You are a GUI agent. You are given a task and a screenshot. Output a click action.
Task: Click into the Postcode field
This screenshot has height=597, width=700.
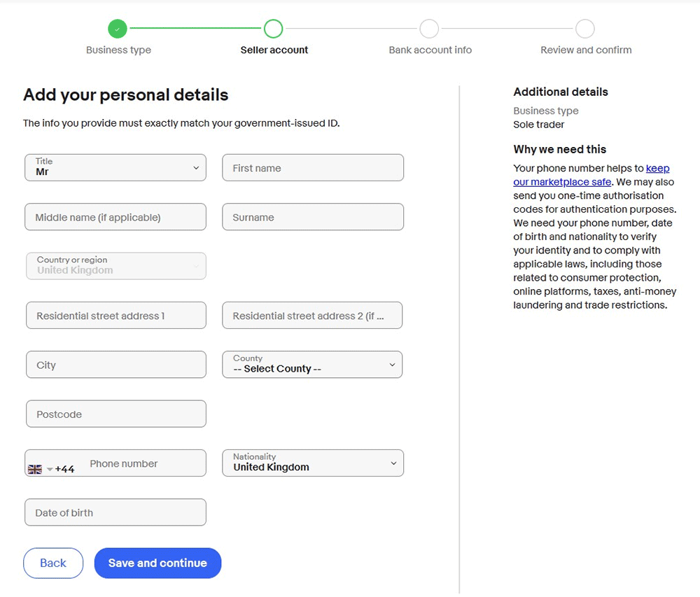click(x=115, y=414)
